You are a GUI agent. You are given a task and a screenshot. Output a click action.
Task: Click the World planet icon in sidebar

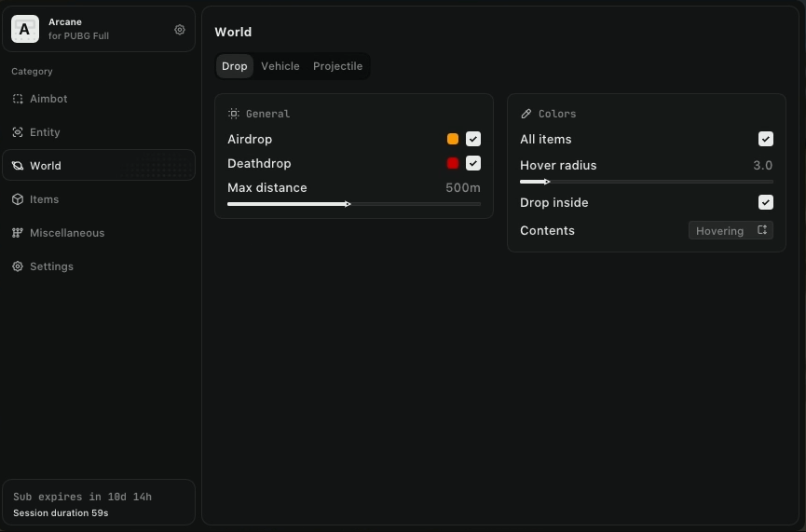(x=18, y=166)
